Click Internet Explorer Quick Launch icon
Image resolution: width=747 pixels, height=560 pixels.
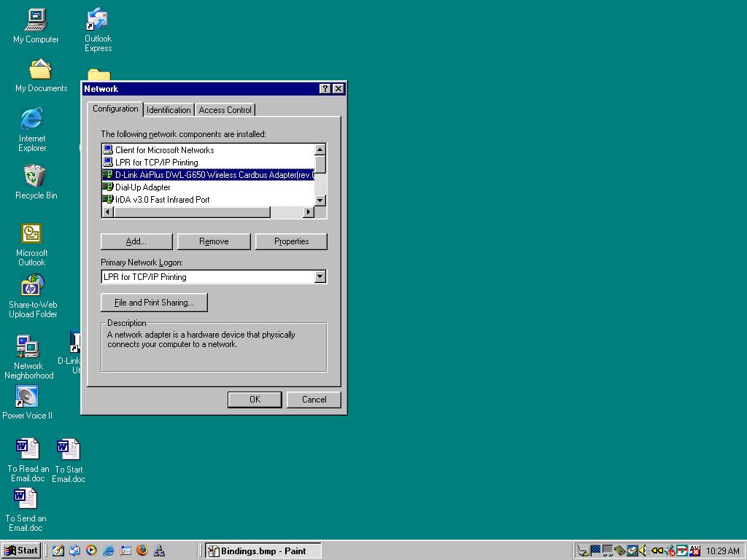(x=109, y=551)
